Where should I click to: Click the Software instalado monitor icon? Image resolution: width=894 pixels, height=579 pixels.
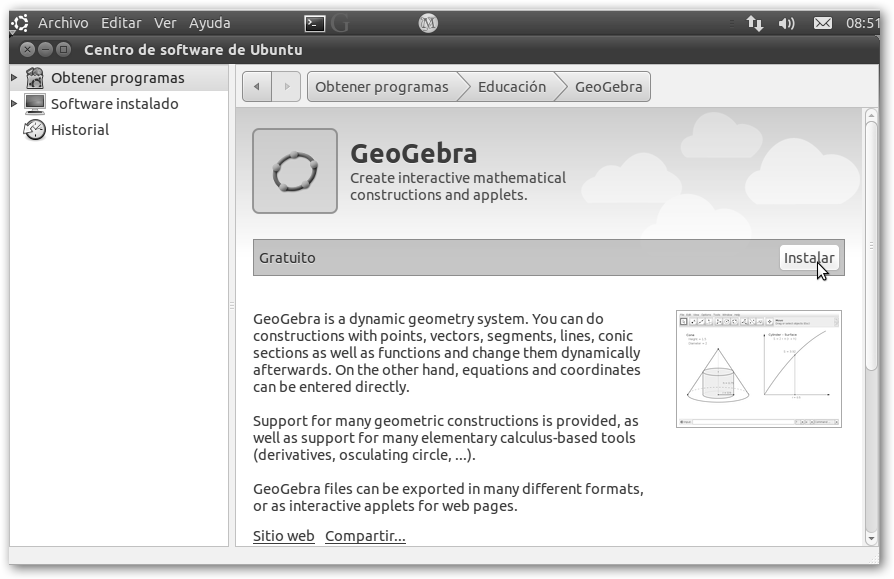[35, 104]
